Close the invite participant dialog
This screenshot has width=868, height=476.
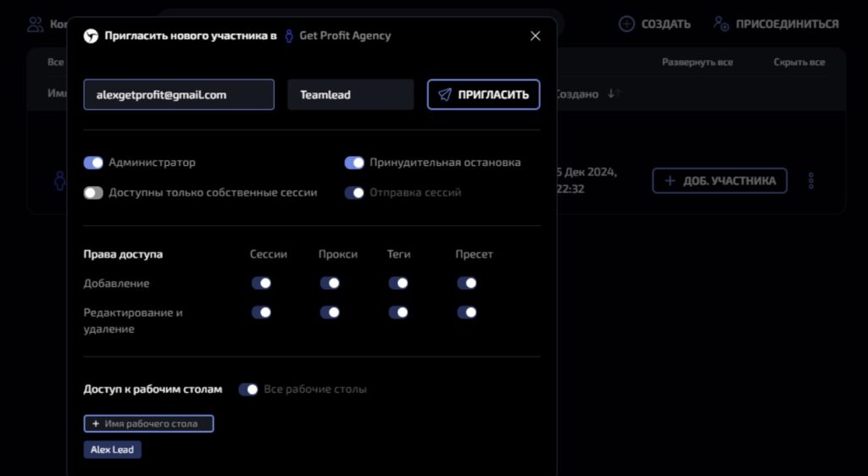pos(535,36)
